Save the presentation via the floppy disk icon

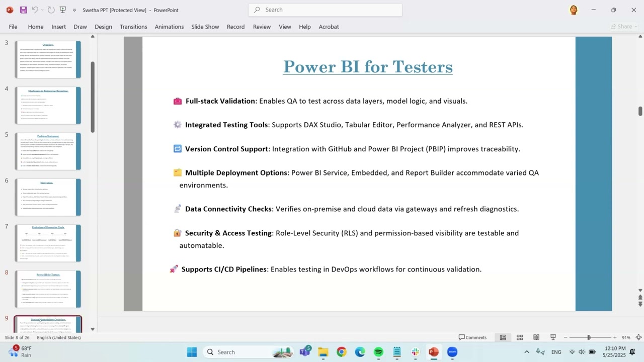click(x=23, y=10)
